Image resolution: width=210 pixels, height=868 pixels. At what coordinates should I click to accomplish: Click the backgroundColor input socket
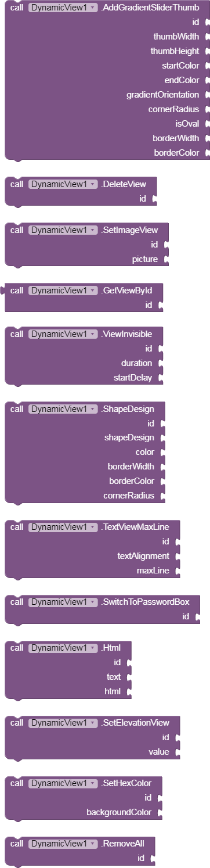[x=159, y=812]
